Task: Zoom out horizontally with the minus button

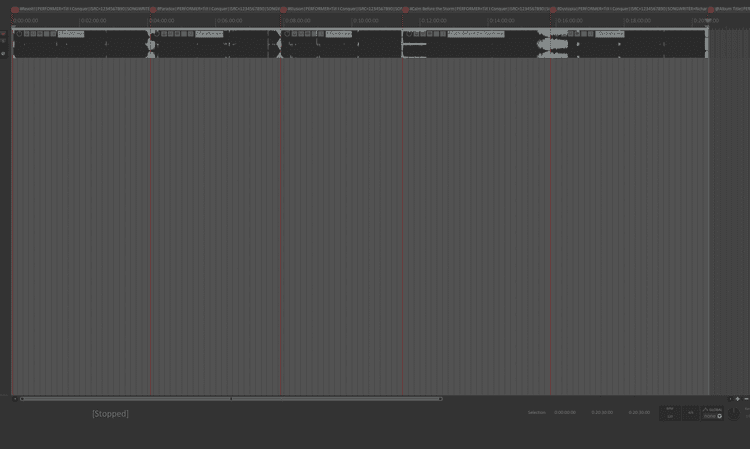Action: pyautogui.click(x=746, y=399)
